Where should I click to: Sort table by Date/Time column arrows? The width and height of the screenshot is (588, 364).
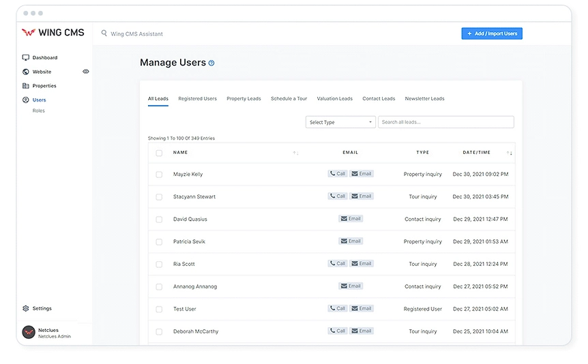(x=510, y=153)
